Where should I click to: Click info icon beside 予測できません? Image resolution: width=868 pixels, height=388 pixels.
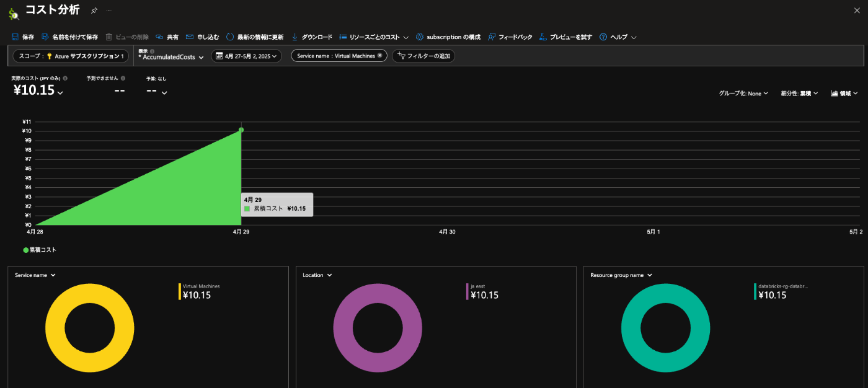point(123,79)
